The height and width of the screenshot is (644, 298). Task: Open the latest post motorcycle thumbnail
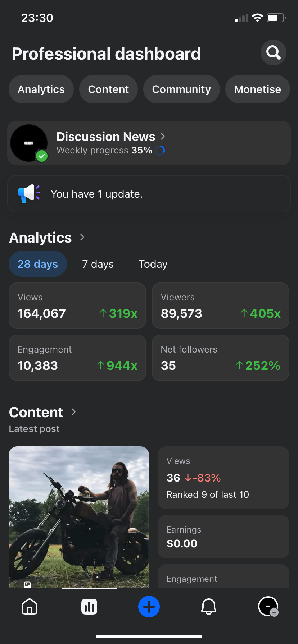click(x=79, y=517)
